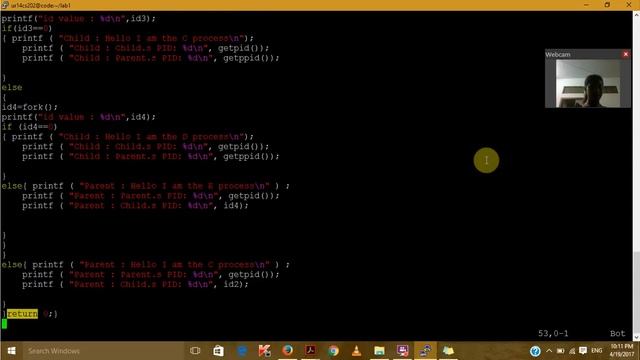Click the 'id4=fork();' line
The width and height of the screenshot is (640, 360).
[x=30, y=107]
